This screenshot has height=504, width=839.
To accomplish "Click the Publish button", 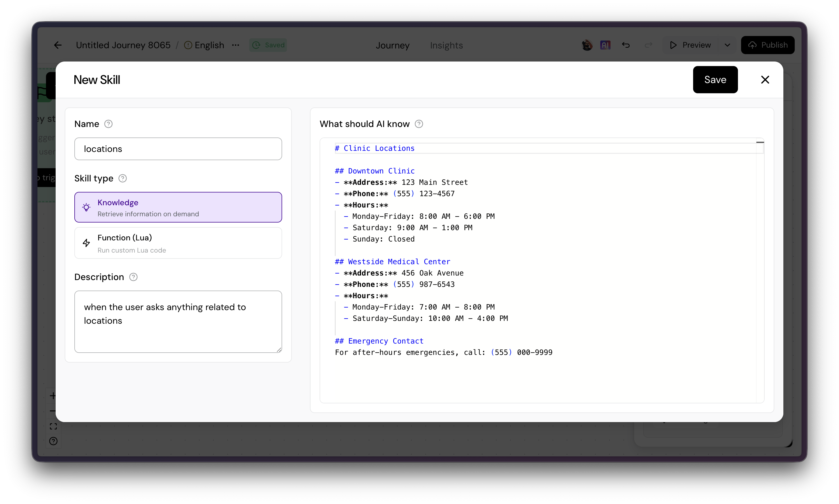I will click(x=767, y=45).
